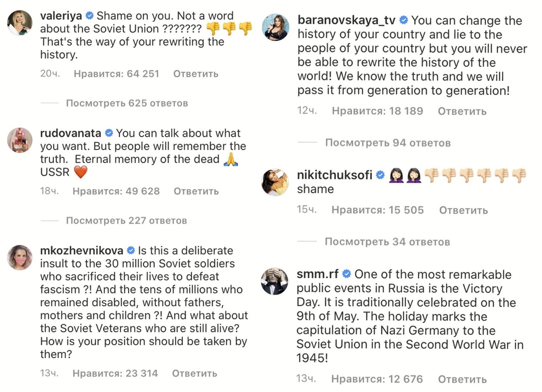Open nikitchuksofi's profile avatar

(x=276, y=182)
